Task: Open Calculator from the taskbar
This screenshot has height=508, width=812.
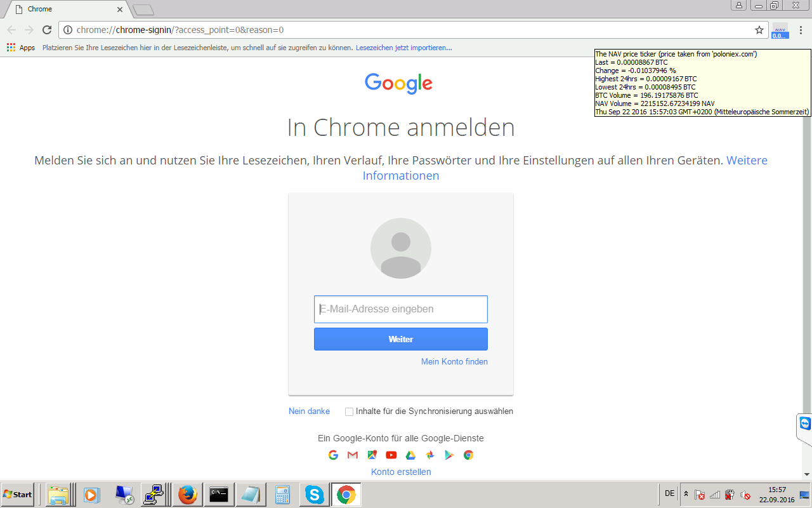Action: (282, 494)
